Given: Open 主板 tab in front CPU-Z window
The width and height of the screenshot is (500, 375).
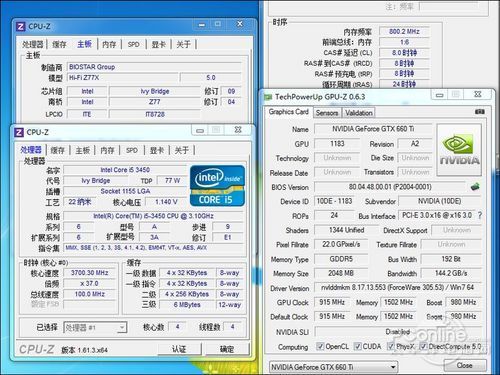Looking at the screenshot, I should coord(82,150).
